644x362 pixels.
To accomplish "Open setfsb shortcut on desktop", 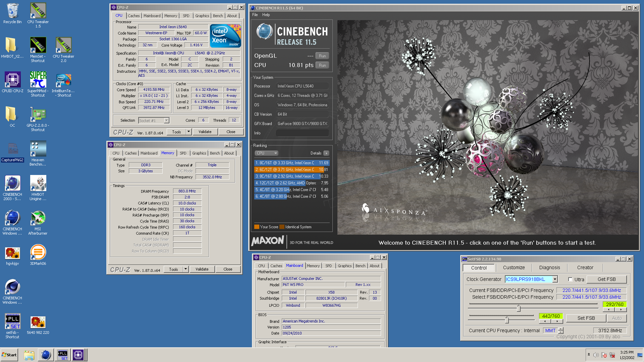I will (12, 326).
